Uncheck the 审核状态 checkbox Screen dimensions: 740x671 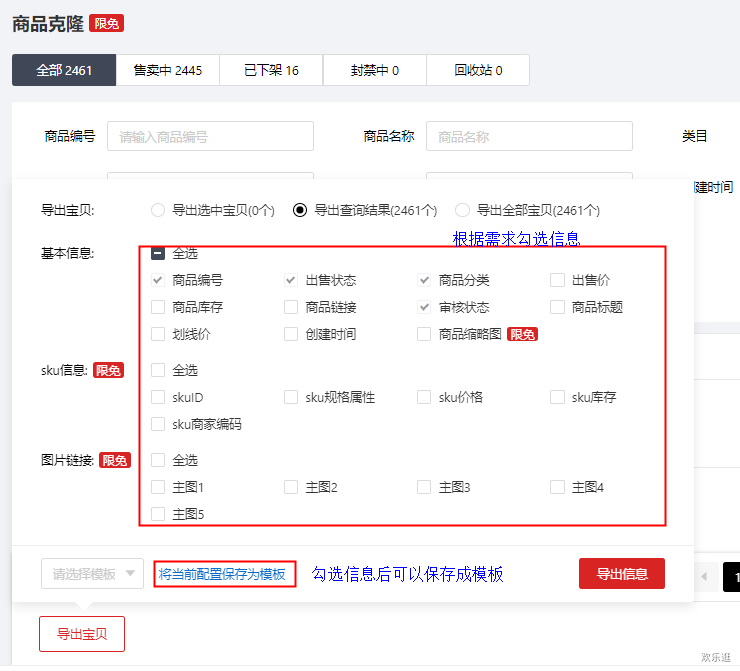tap(424, 307)
